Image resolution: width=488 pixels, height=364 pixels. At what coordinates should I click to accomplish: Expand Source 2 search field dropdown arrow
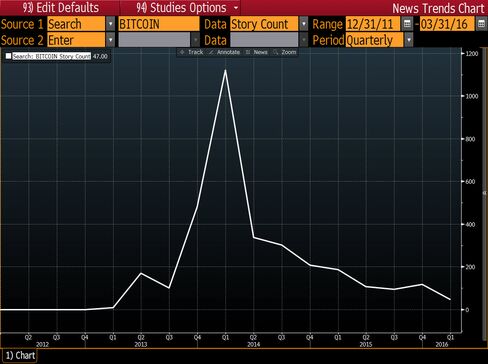click(x=196, y=40)
